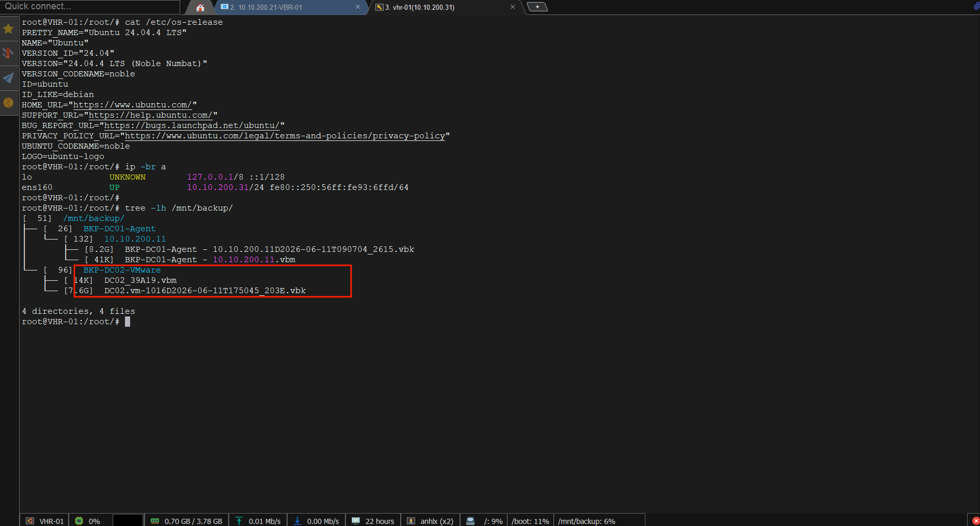Click the CPU usage chip icon
Screen dimensions: 980x526
[x=79, y=521]
